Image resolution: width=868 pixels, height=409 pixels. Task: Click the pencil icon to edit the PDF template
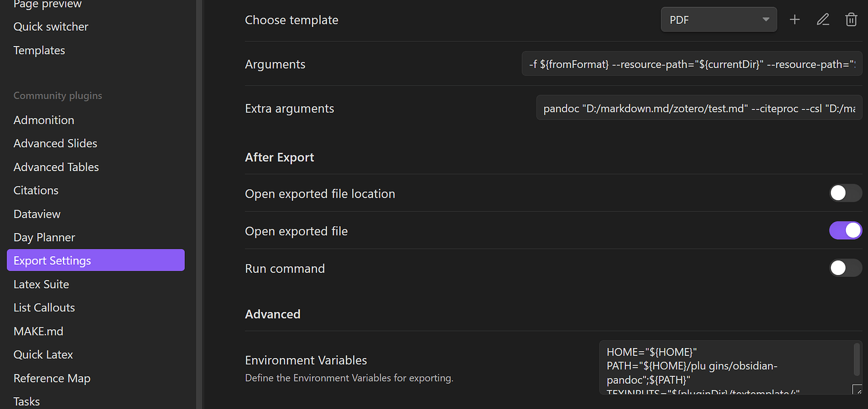pos(823,20)
